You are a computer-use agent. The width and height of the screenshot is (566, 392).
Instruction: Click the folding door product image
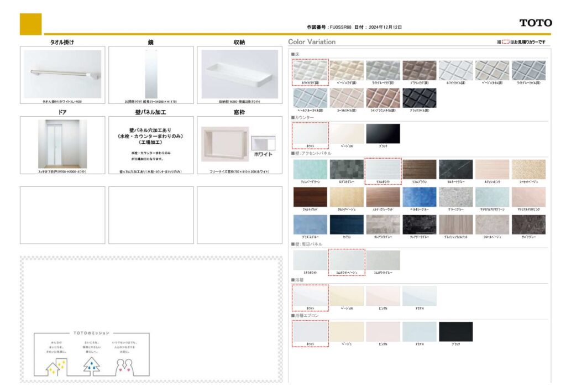pyautogui.click(x=62, y=144)
